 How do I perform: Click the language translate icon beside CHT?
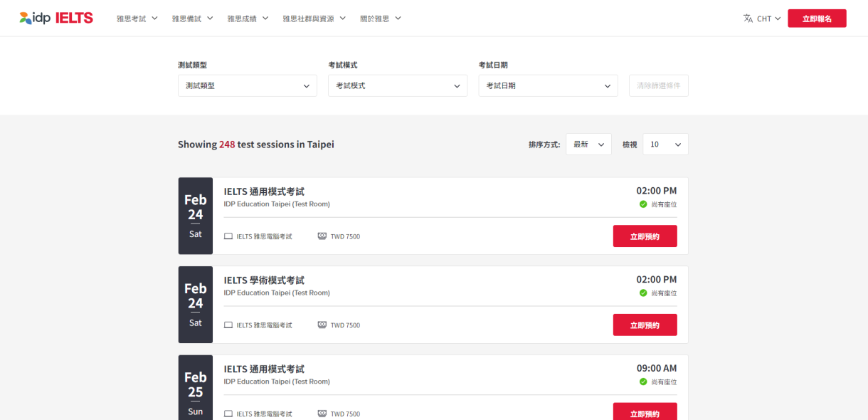748,19
